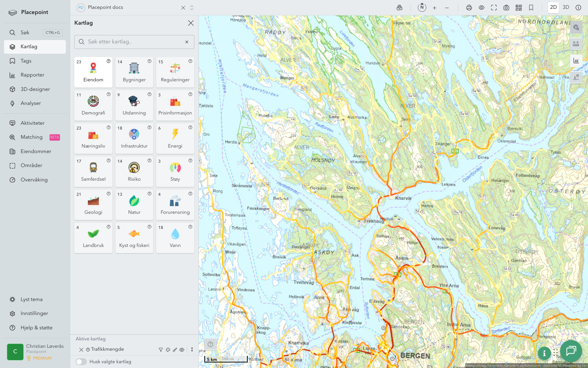Edit style brush of Trafikkmengde layer

(175, 350)
